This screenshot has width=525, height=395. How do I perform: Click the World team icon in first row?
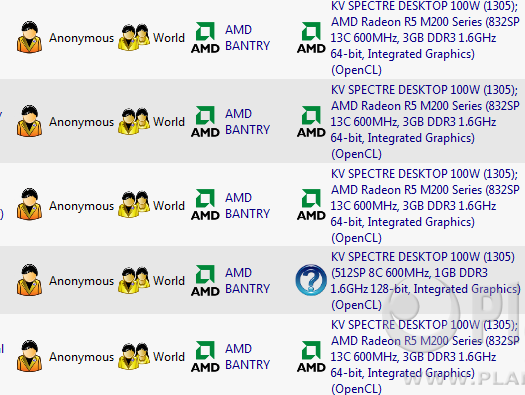pyautogui.click(x=134, y=37)
